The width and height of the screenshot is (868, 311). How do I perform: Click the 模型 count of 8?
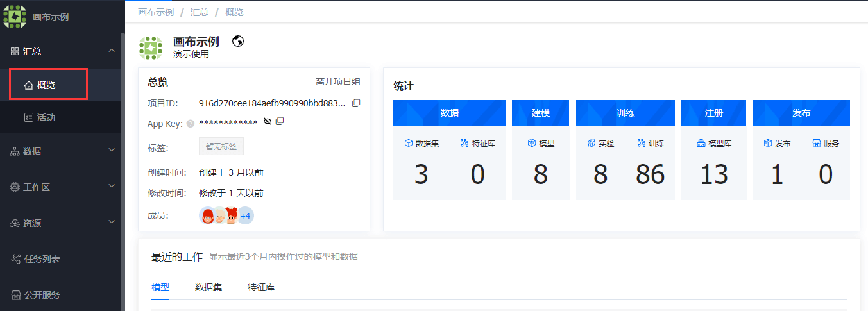[541, 174]
